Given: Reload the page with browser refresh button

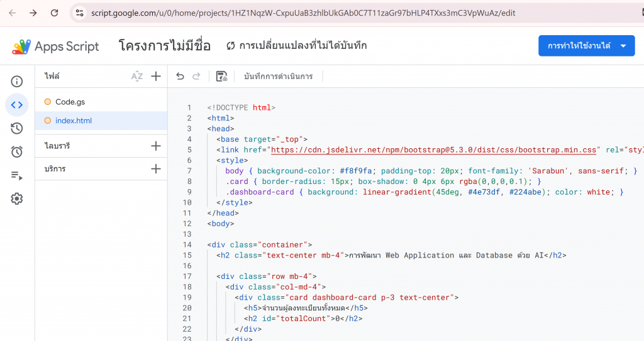Looking at the screenshot, I should (x=55, y=13).
